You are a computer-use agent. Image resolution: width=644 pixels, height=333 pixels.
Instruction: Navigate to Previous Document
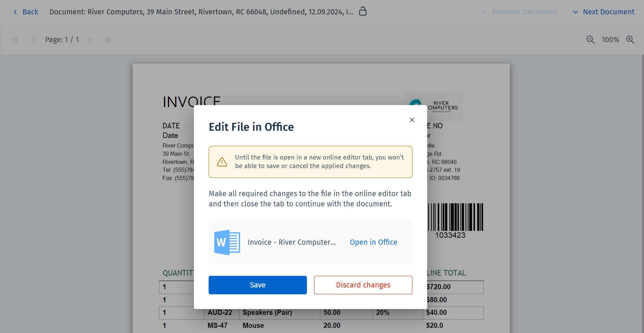click(520, 12)
